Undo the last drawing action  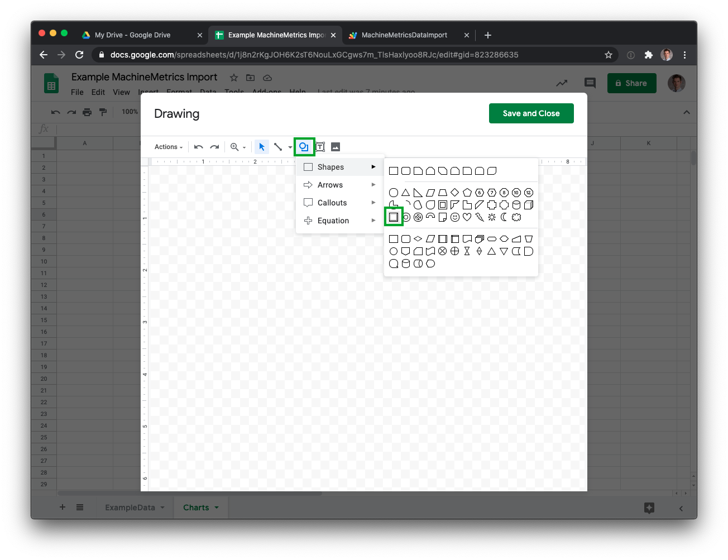point(198,147)
